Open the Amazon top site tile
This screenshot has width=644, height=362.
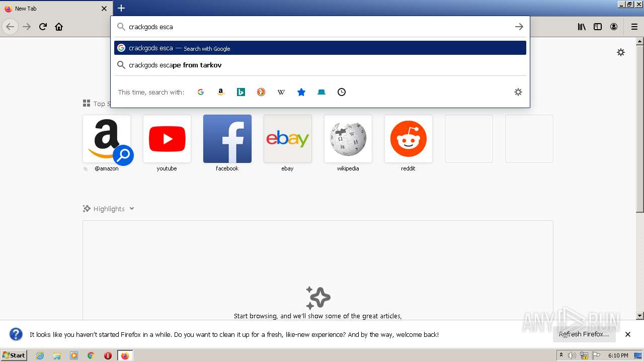point(107,139)
